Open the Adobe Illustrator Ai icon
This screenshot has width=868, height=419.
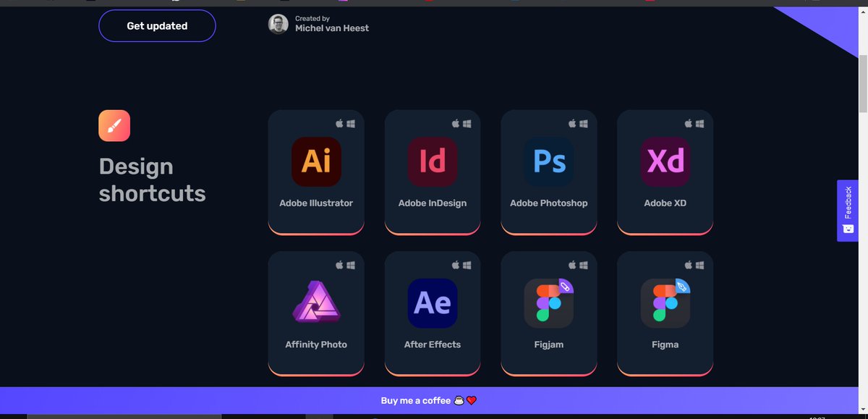pyautogui.click(x=316, y=161)
